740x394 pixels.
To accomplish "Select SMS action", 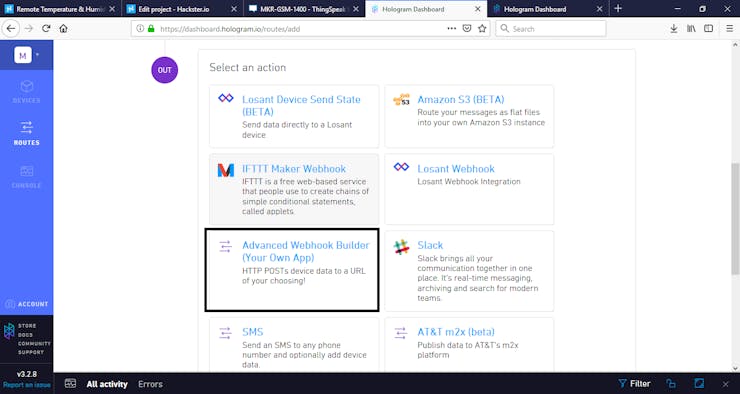I will point(294,345).
